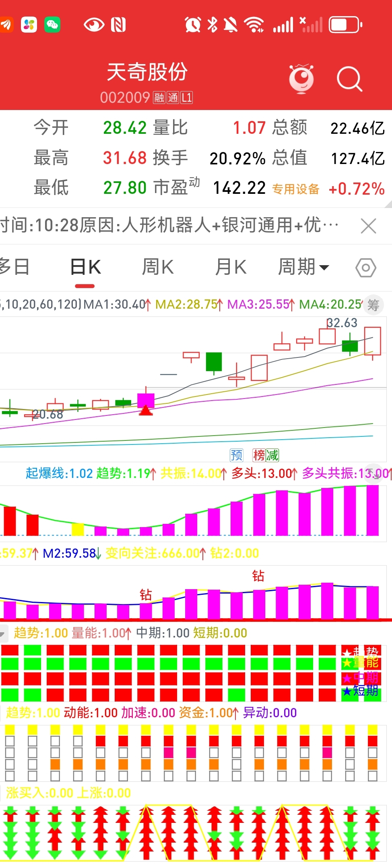Open the search magnifier icon
Image resolution: width=392 pixels, height=868 pixels.
pyautogui.click(x=349, y=79)
